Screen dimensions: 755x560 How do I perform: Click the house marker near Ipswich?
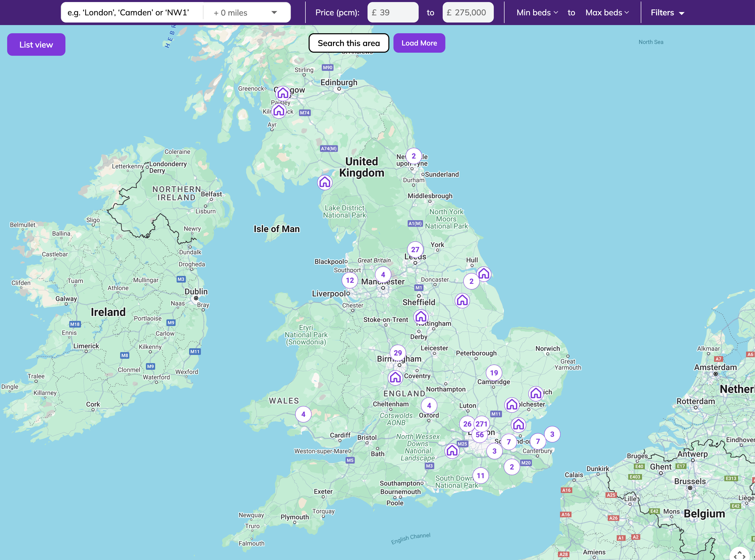click(535, 393)
